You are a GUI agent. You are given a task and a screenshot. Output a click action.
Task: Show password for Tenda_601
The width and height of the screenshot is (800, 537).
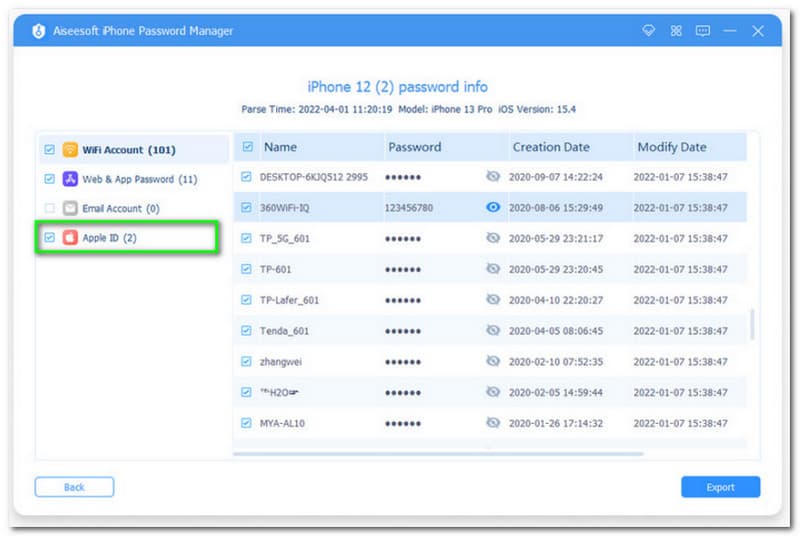click(492, 330)
